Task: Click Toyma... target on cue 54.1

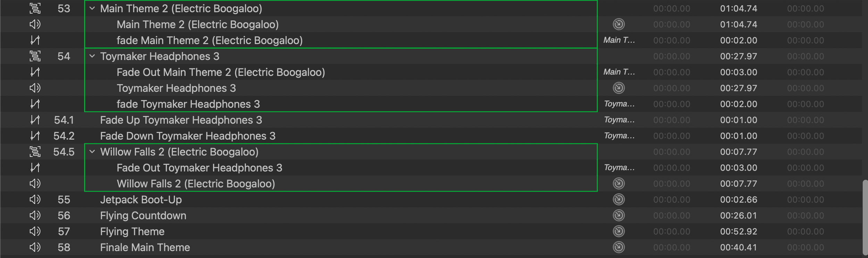Action: (619, 120)
